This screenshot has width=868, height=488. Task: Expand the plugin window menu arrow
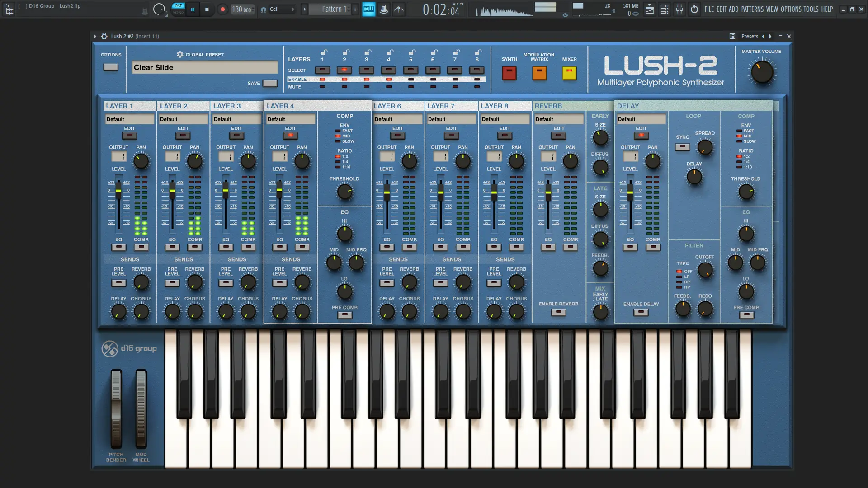95,36
